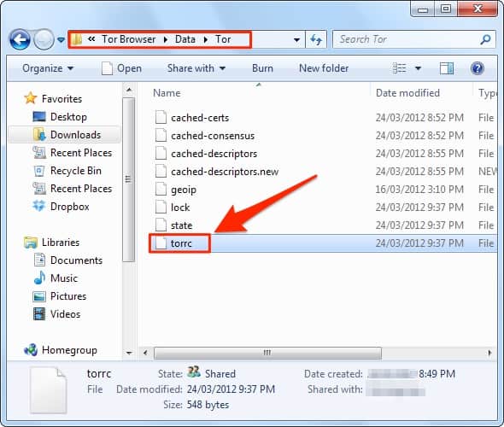Click the horizontal scrollbar left arrow
The image size is (504, 427).
pyautogui.click(x=145, y=353)
